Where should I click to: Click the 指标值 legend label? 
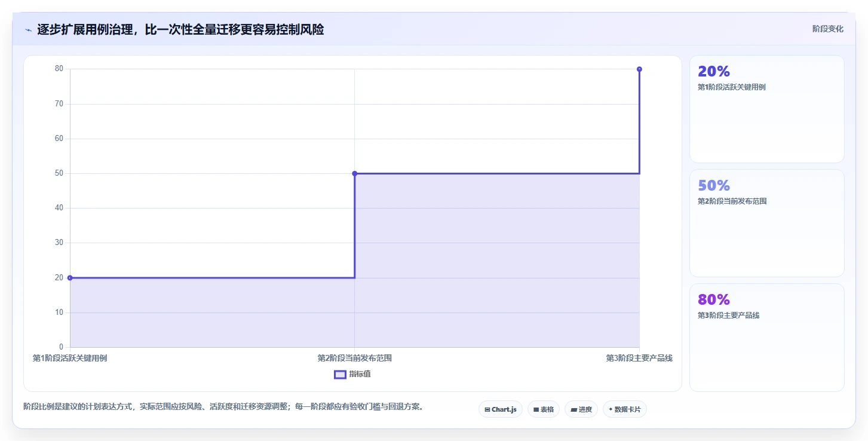pyautogui.click(x=360, y=374)
